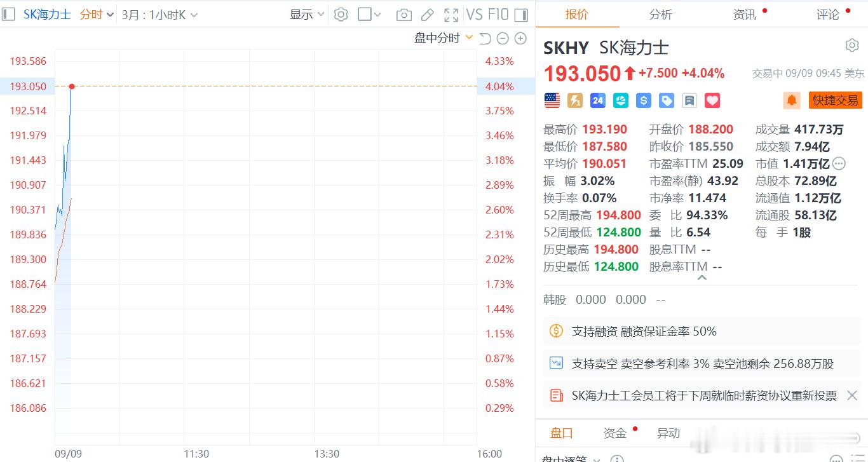
Task: Toggle the right sidebar panel icon
Action: [521, 15]
